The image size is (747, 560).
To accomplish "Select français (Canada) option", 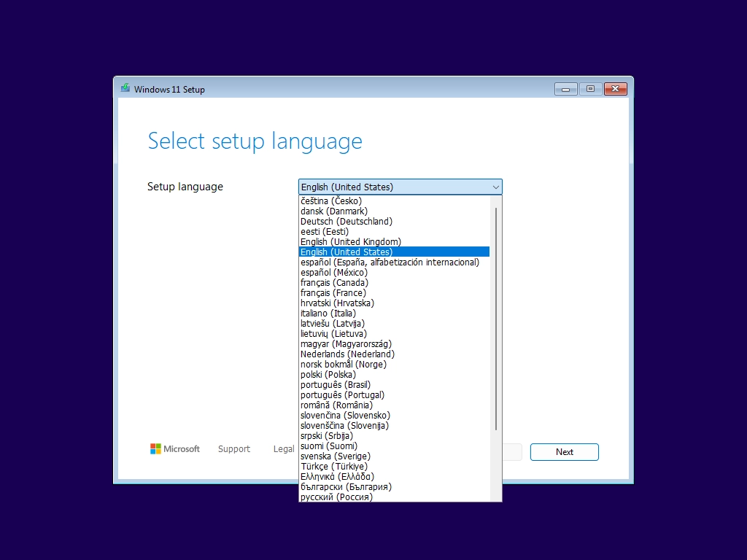I will tap(394, 283).
